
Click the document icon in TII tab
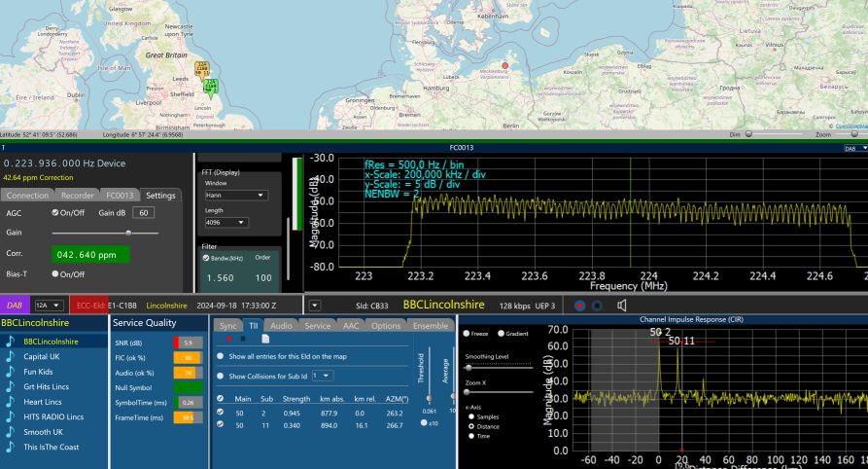pos(265,339)
